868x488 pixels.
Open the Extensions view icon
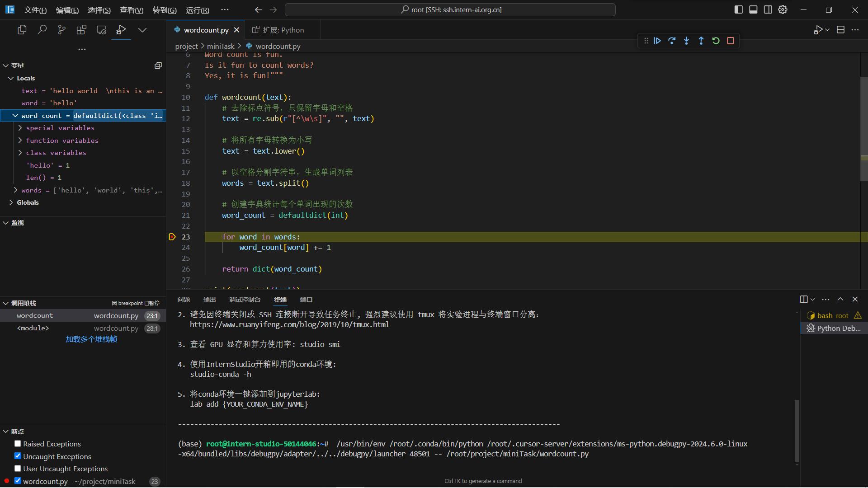click(x=81, y=30)
